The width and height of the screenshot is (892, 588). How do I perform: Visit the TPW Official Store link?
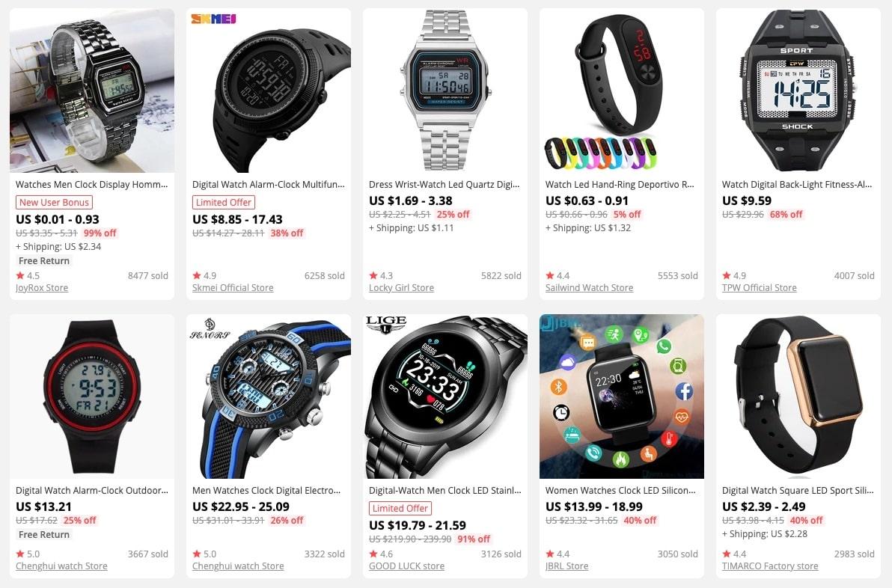(x=759, y=288)
